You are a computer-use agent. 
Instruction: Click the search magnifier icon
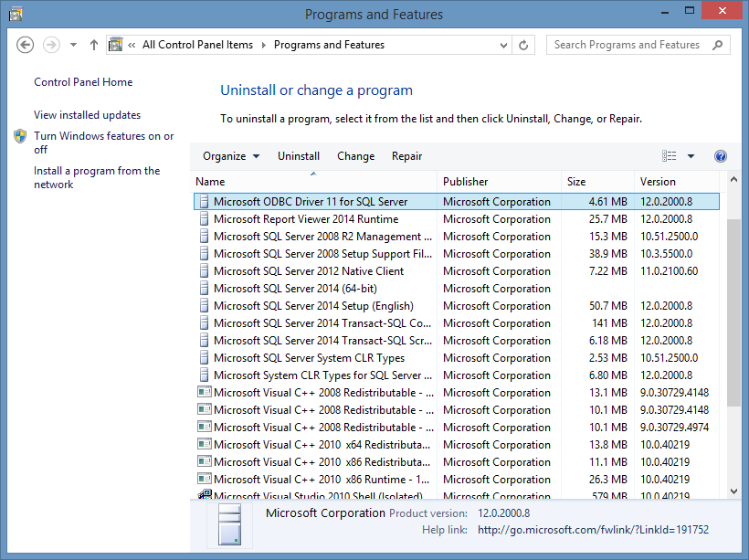pyautogui.click(x=717, y=45)
